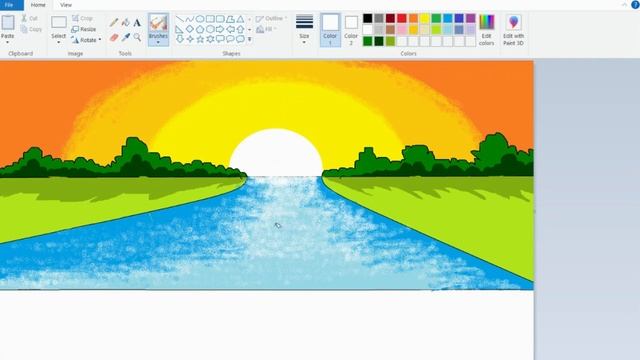This screenshot has width=640, height=360.
Task: Open the Brushes dropdown arrow
Action: (158, 42)
